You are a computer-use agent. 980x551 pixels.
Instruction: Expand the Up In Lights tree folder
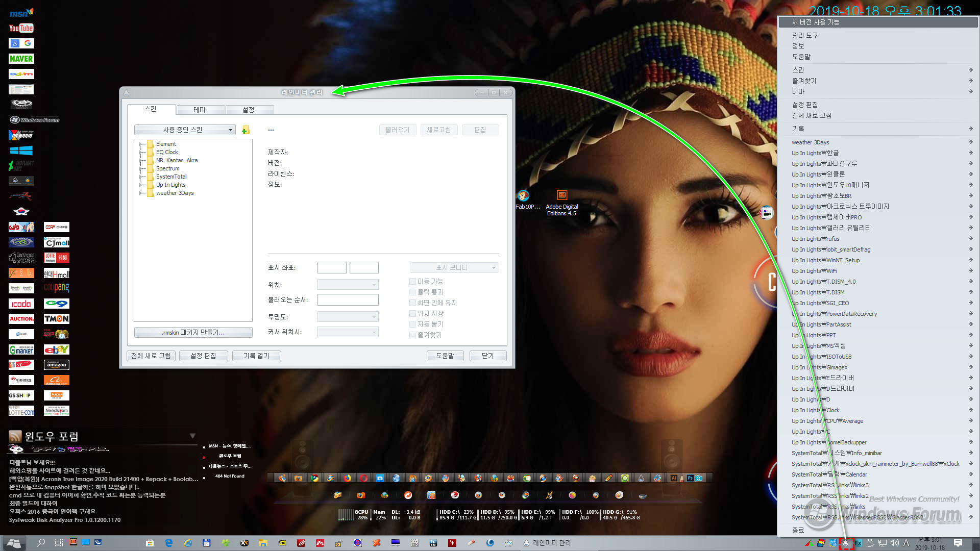tap(141, 185)
